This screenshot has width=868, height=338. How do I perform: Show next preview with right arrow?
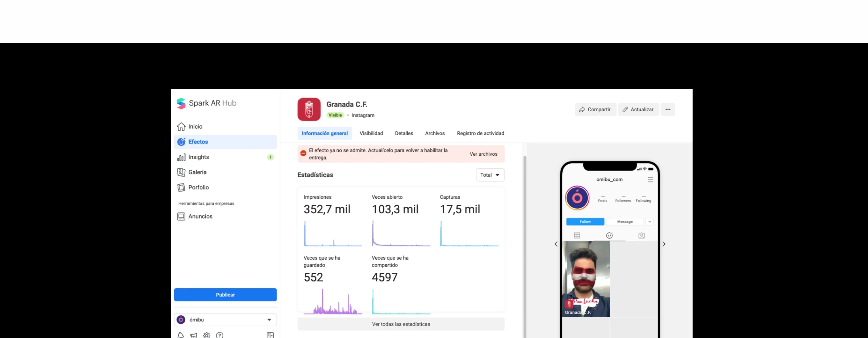click(x=664, y=244)
